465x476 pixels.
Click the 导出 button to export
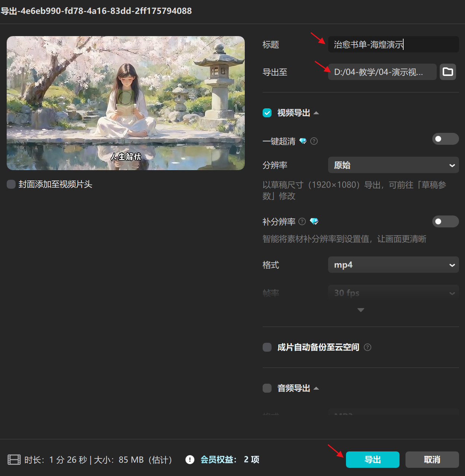(372, 460)
